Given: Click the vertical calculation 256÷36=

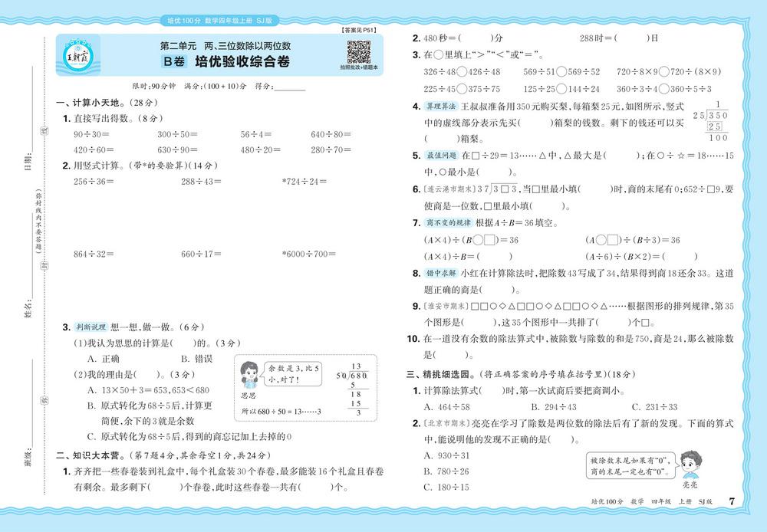Looking at the screenshot, I should 94,182.
